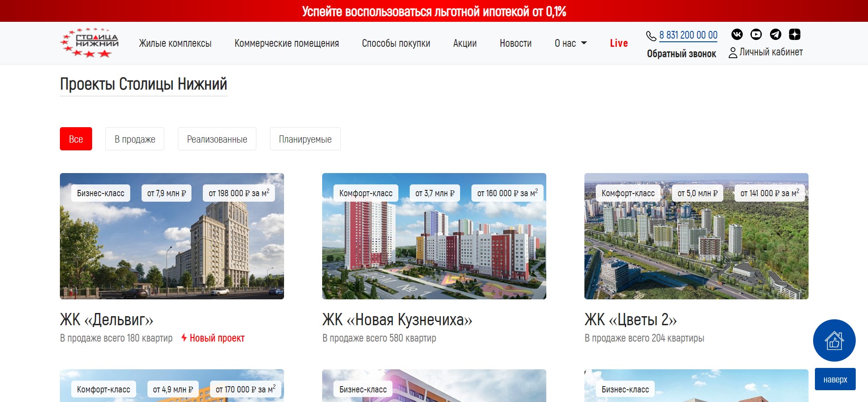This screenshot has width=868, height=402.
Task: Show Планируемые projects
Action: point(305,139)
